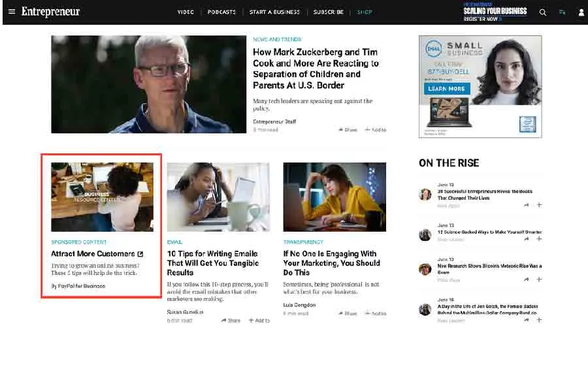Open the hamburger menu in header
Screen dimensions: 588x389
tap(11, 12)
